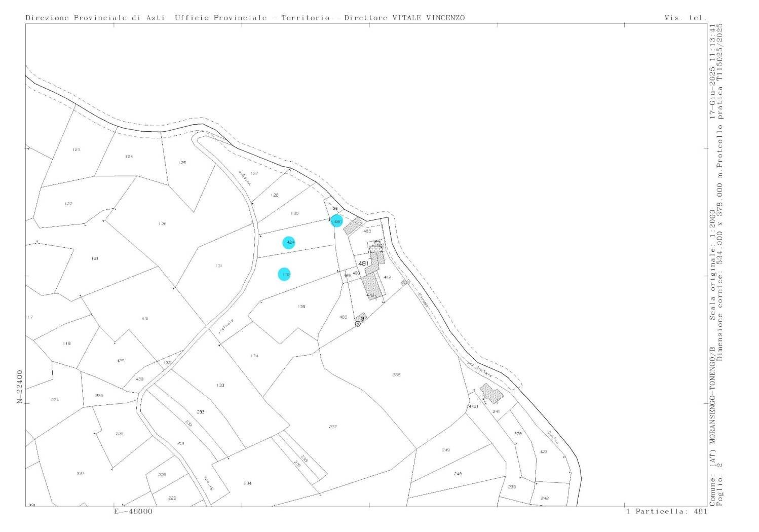This screenshot has width=759, height=532.
Task: Click the bold parcel label 481
Action: click(x=363, y=263)
